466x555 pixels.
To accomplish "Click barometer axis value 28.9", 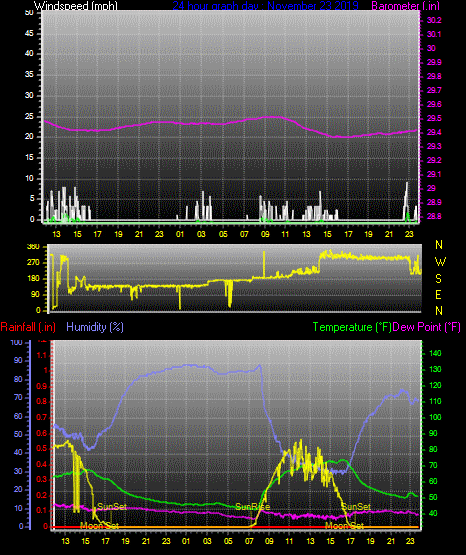I will [x=434, y=202].
